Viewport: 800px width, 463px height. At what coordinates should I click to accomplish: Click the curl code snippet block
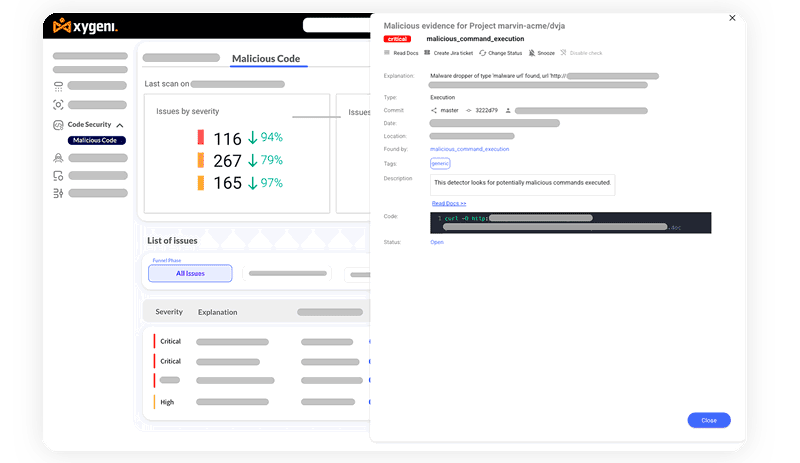[x=570, y=223]
